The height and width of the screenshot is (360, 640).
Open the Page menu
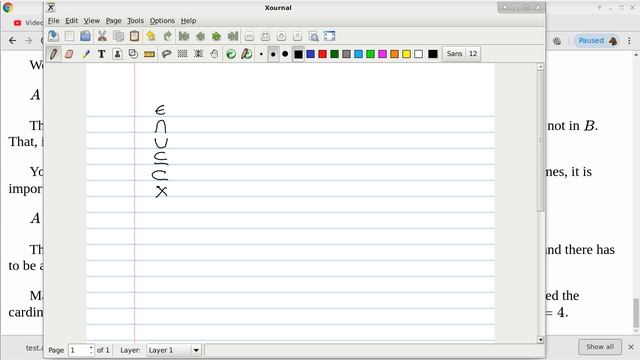click(x=113, y=21)
